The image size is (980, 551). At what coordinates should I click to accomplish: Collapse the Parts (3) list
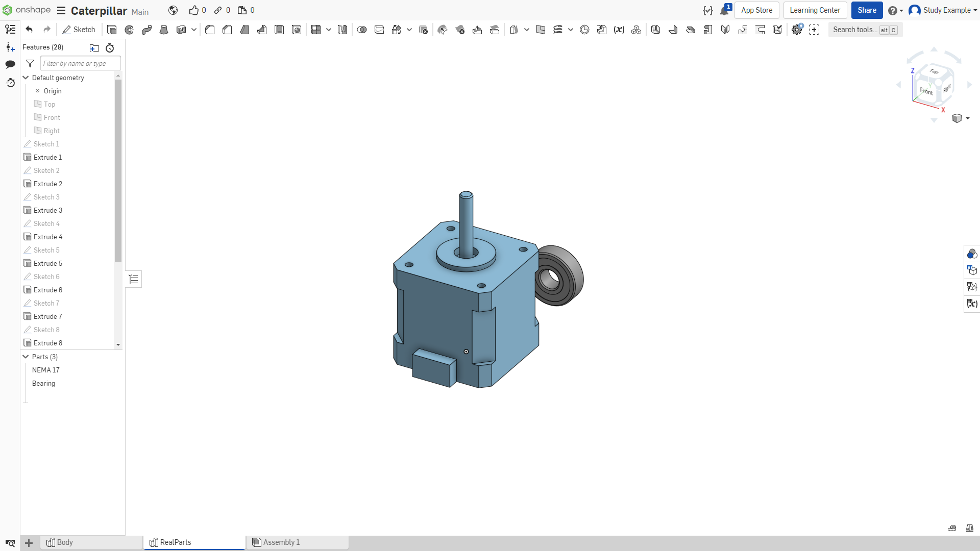[x=26, y=357]
